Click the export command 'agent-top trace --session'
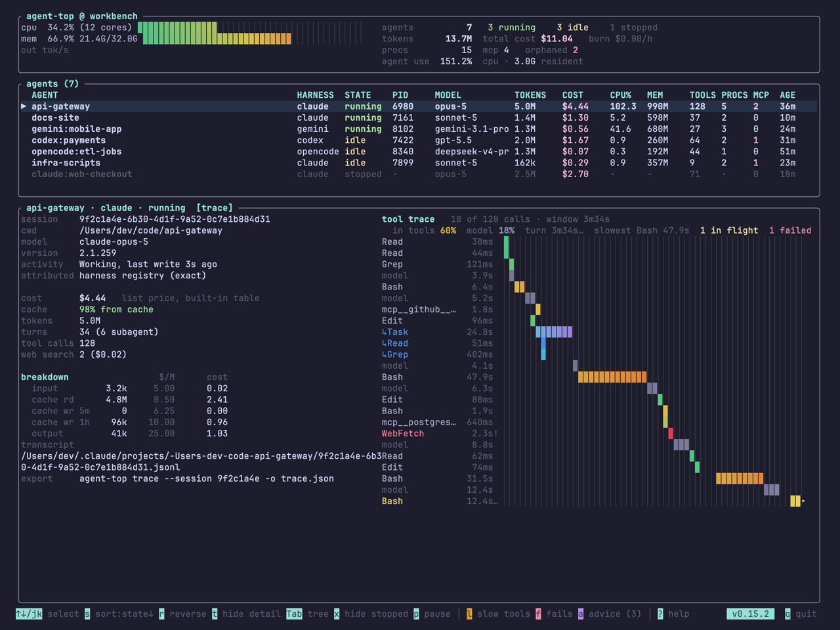The height and width of the screenshot is (630, 840). [207, 479]
